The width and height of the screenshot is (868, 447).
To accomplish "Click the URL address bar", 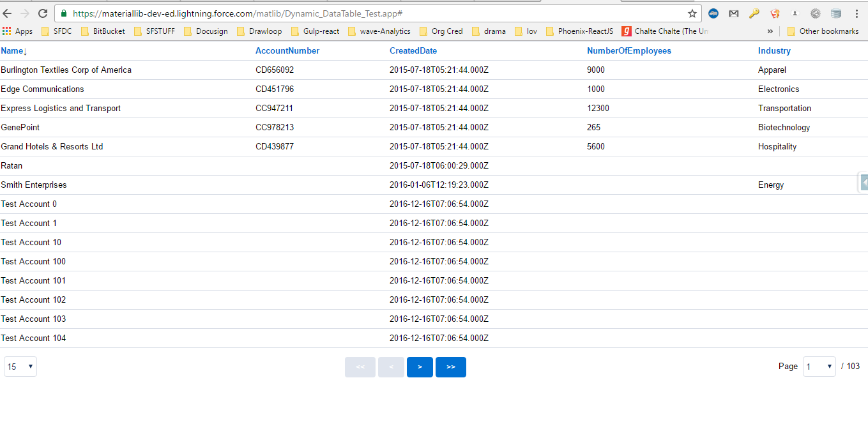I will click(x=377, y=13).
